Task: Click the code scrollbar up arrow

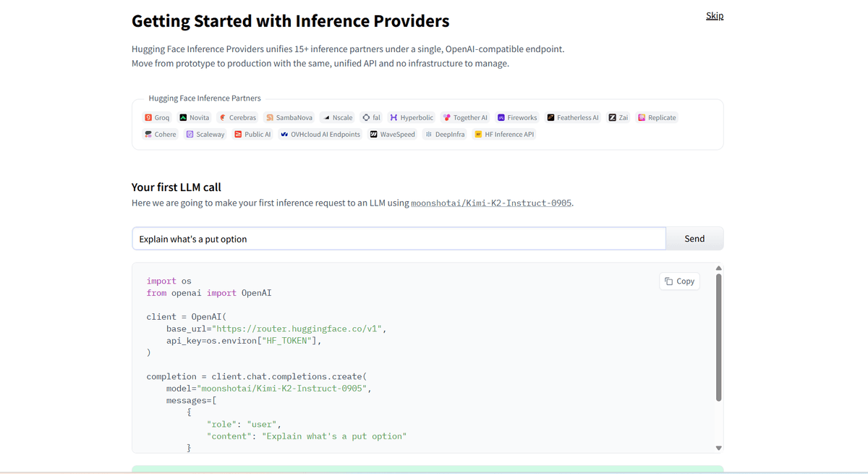Action: (718, 268)
